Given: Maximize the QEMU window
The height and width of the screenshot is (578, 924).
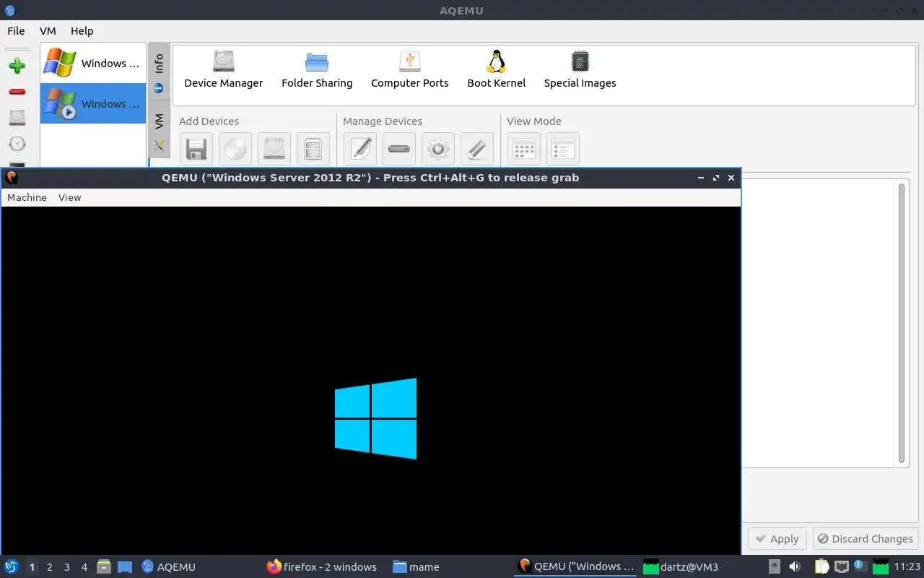Looking at the screenshot, I should [x=716, y=178].
